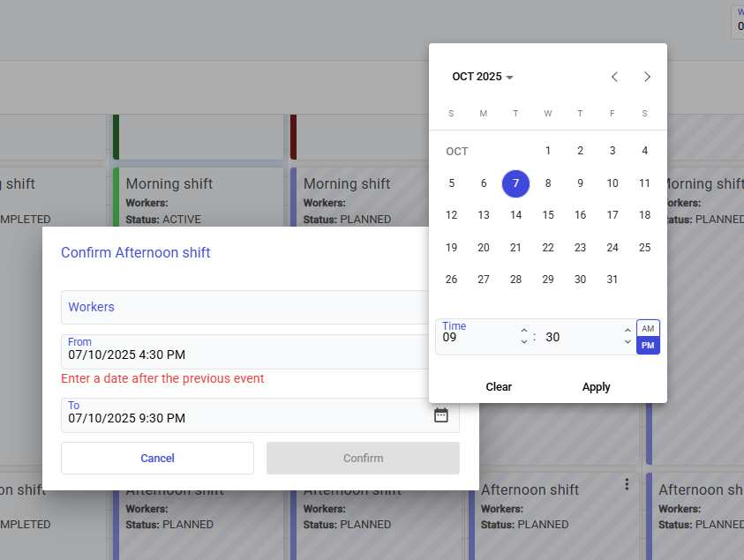Image resolution: width=744 pixels, height=560 pixels.
Task: Open calendar picker for To field
Action: point(441,415)
